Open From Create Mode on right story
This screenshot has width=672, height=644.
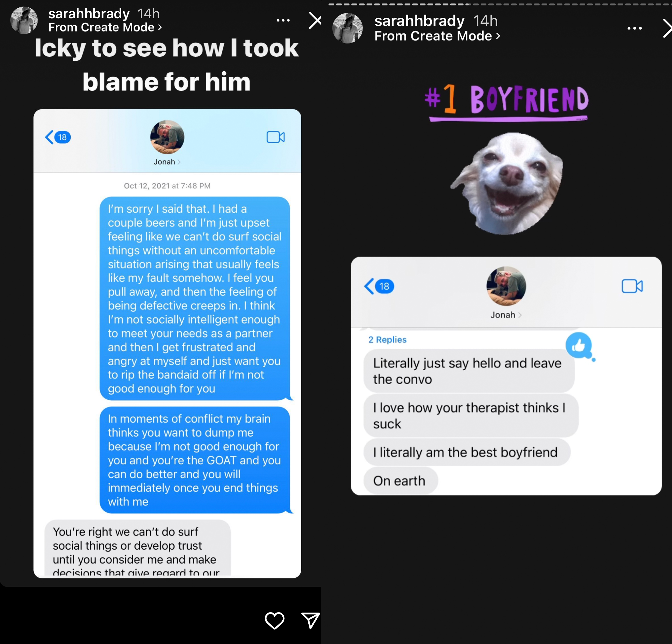coord(437,36)
